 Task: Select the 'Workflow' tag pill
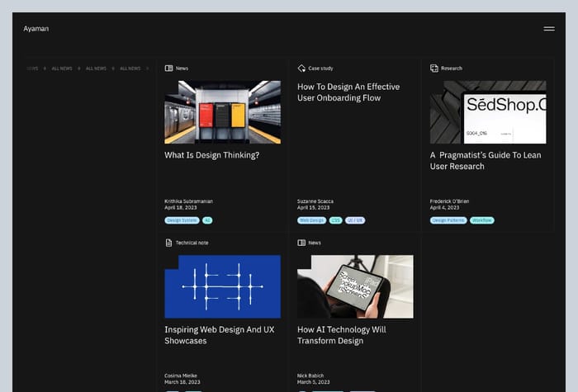482,220
